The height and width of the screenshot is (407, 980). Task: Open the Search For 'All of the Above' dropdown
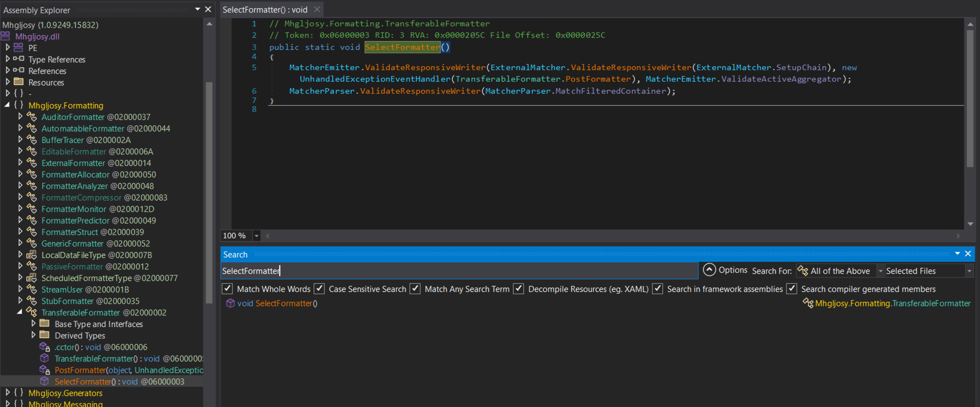pyautogui.click(x=880, y=271)
